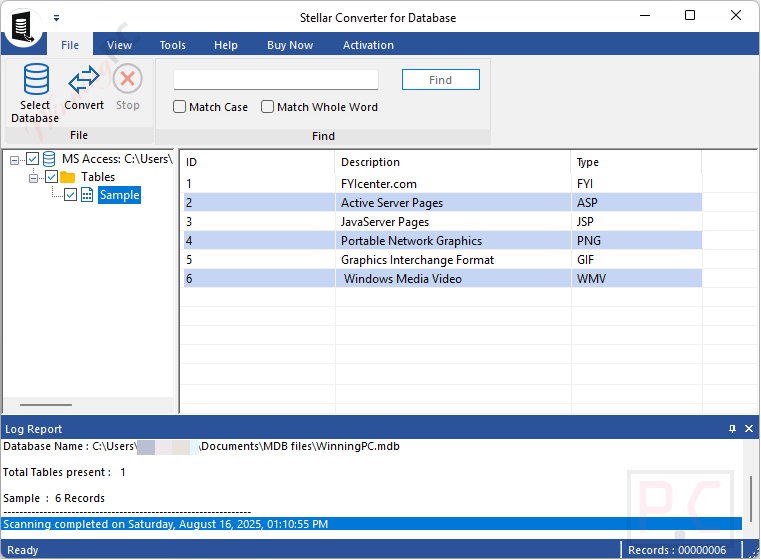
Task: Focus the Find search text field
Action: (x=276, y=80)
